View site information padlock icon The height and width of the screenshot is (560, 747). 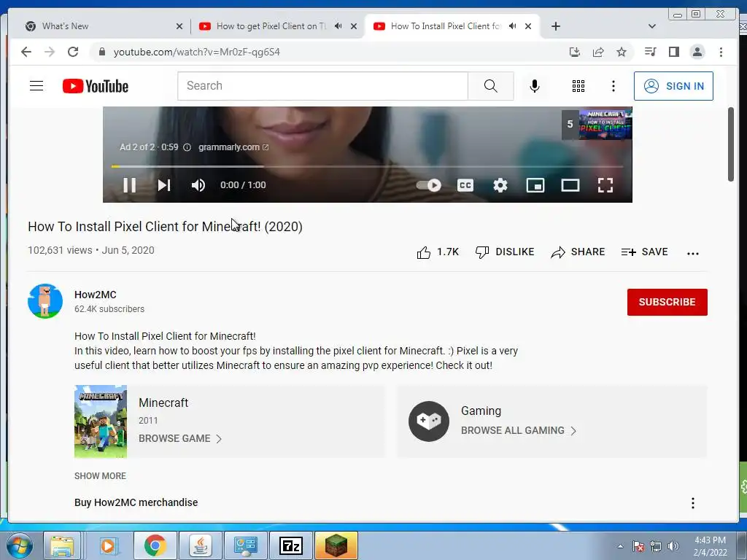pyautogui.click(x=101, y=52)
